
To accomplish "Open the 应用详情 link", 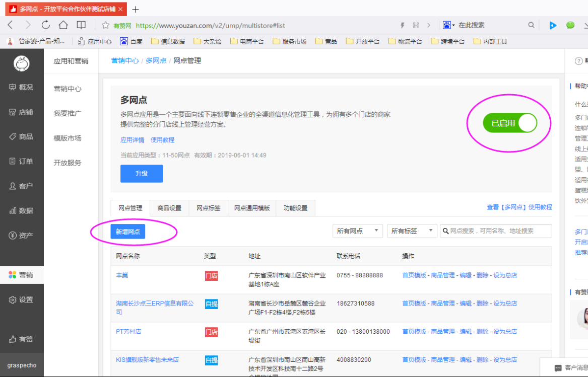I will (133, 140).
